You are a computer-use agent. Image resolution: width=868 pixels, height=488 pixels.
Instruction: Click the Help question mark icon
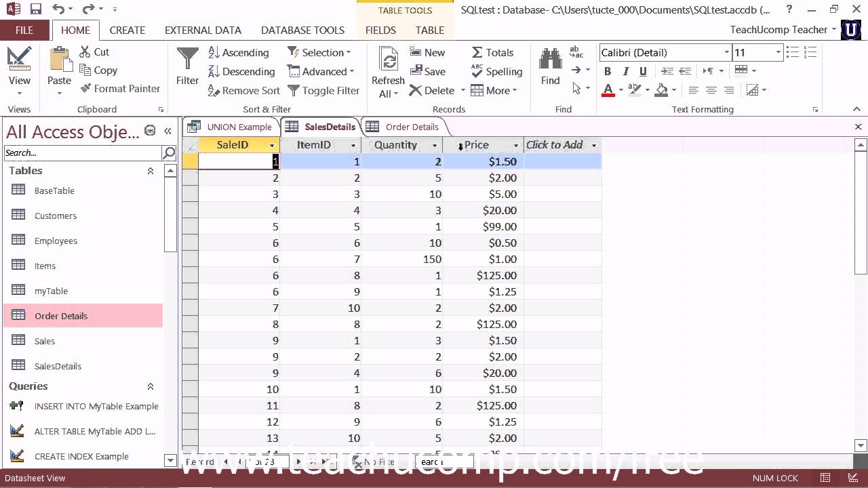(789, 9)
